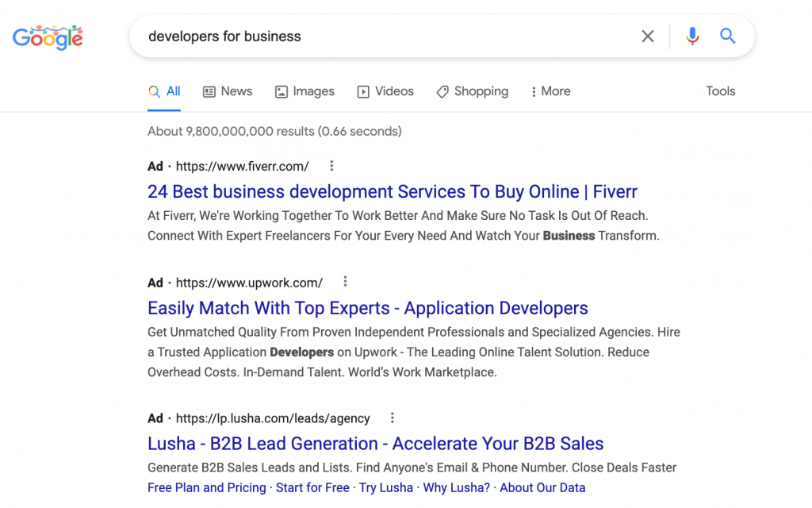Open the Try Lusha sitelink
The width and height of the screenshot is (812, 508).
(386, 488)
